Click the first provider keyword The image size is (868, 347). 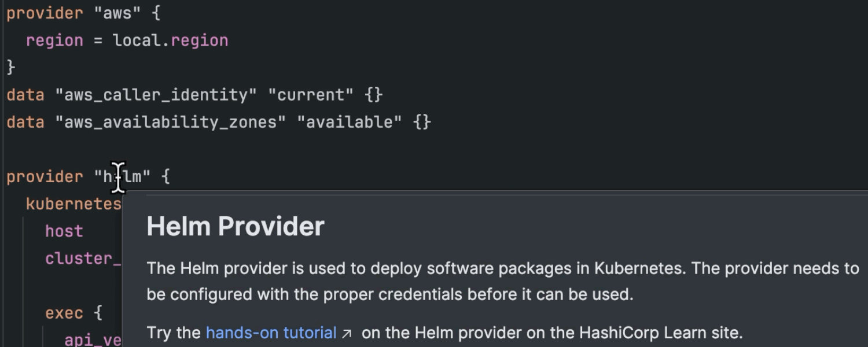tap(45, 13)
